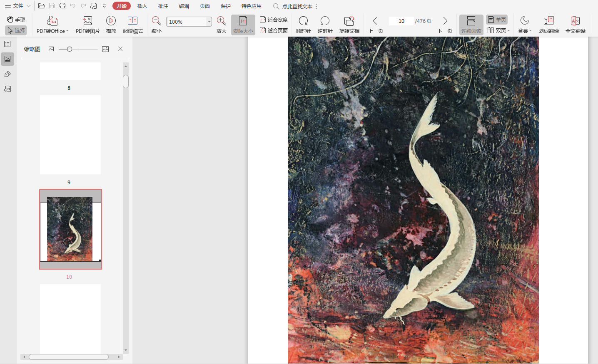Select the 手型 hand tool
This screenshot has width=598, height=364.
16,20
